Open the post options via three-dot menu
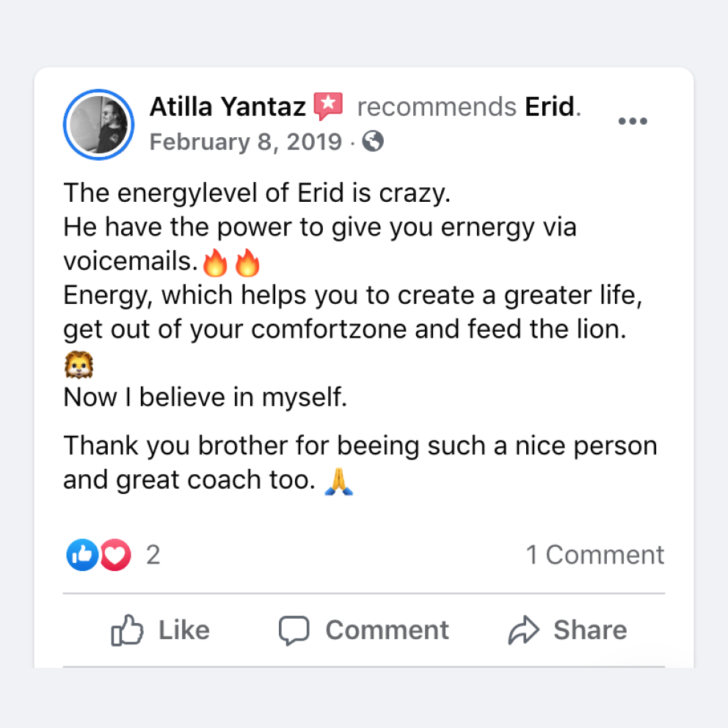This screenshot has height=728, width=728. tap(633, 120)
